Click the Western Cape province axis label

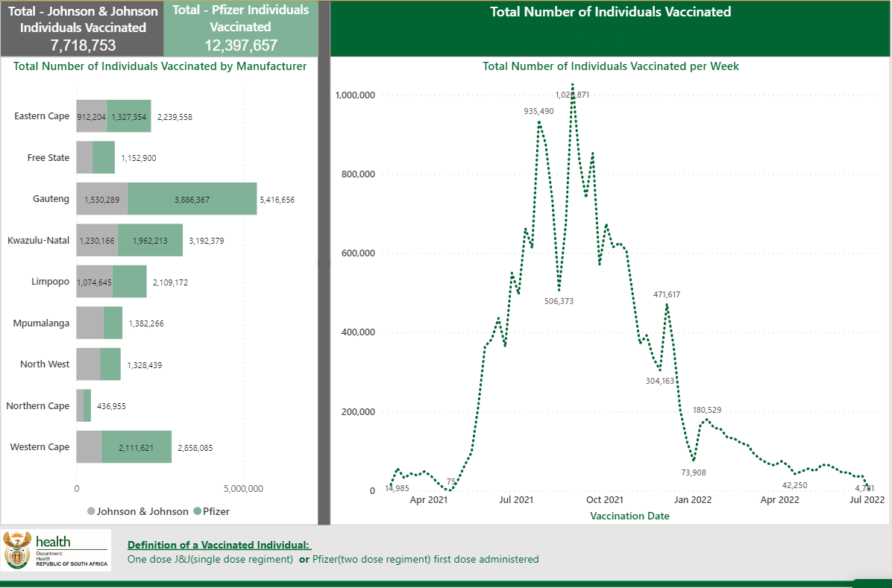(x=40, y=447)
